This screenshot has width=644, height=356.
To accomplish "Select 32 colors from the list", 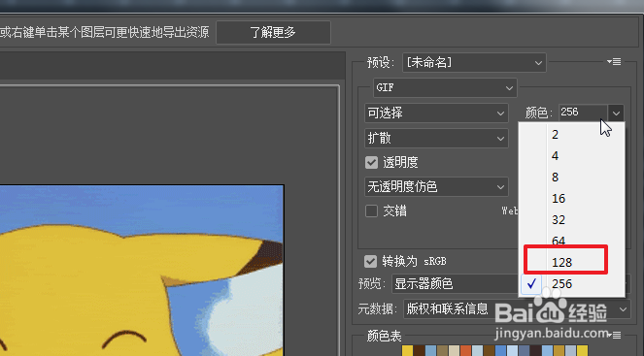I will pos(572,220).
